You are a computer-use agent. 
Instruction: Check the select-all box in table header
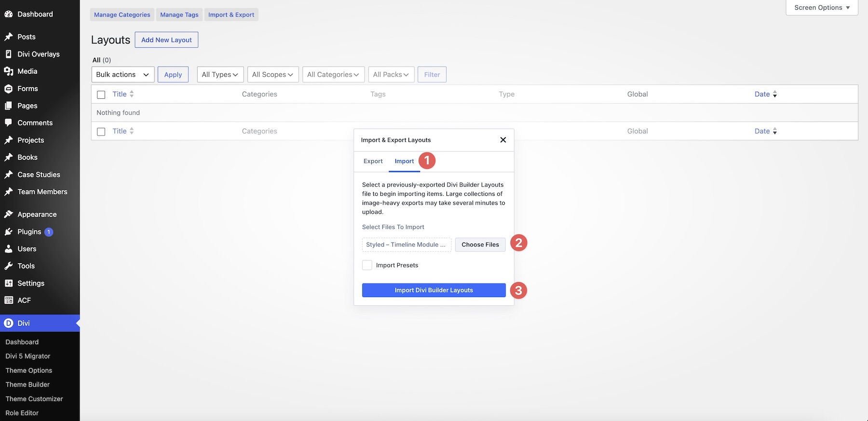(x=101, y=95)
